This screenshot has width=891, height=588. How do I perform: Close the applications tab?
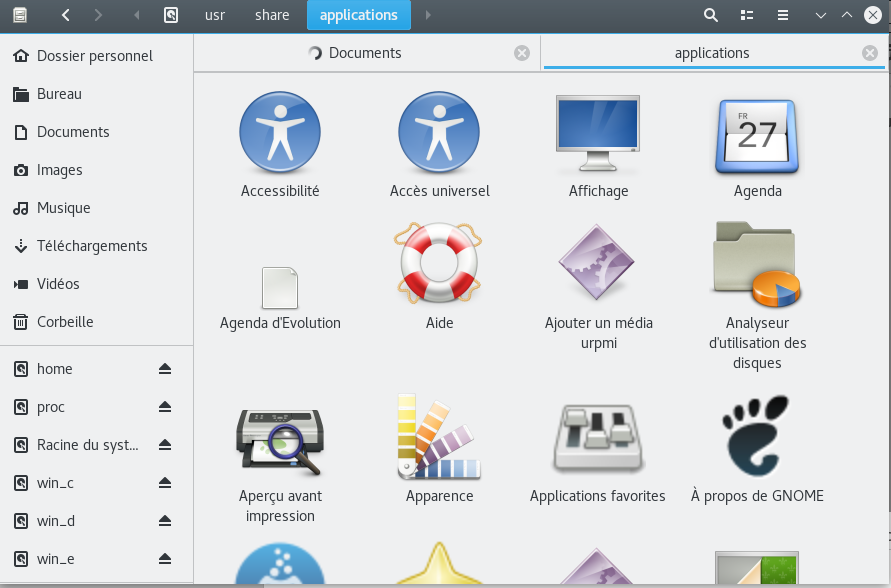(869, 53)
